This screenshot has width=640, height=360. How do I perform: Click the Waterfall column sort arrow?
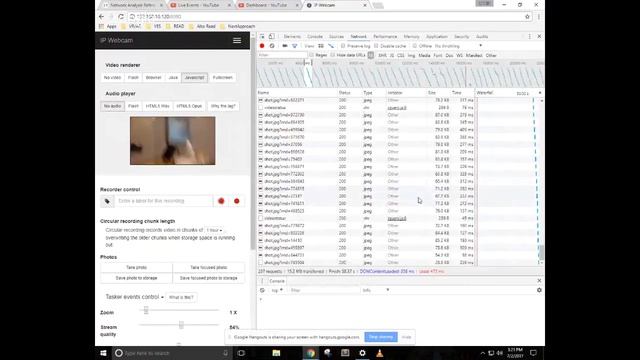(540, 93)
